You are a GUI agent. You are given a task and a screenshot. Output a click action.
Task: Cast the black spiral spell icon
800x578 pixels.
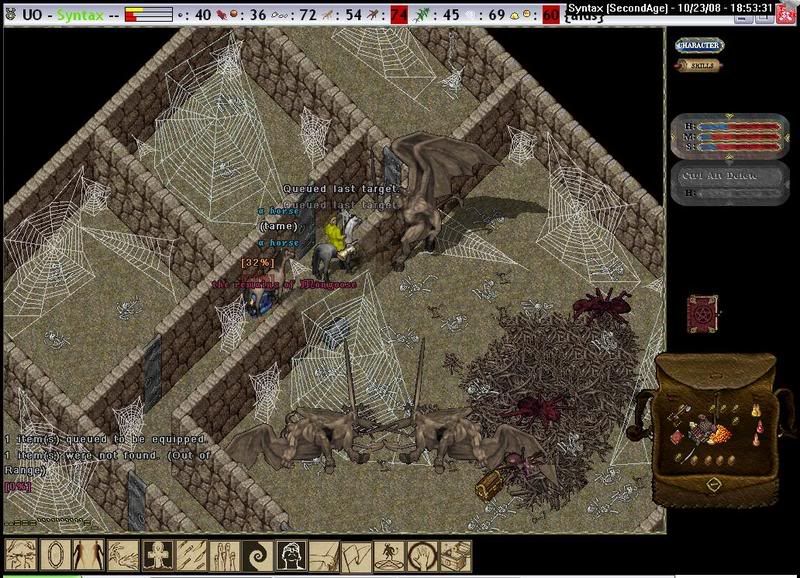[x=258, y=556]
